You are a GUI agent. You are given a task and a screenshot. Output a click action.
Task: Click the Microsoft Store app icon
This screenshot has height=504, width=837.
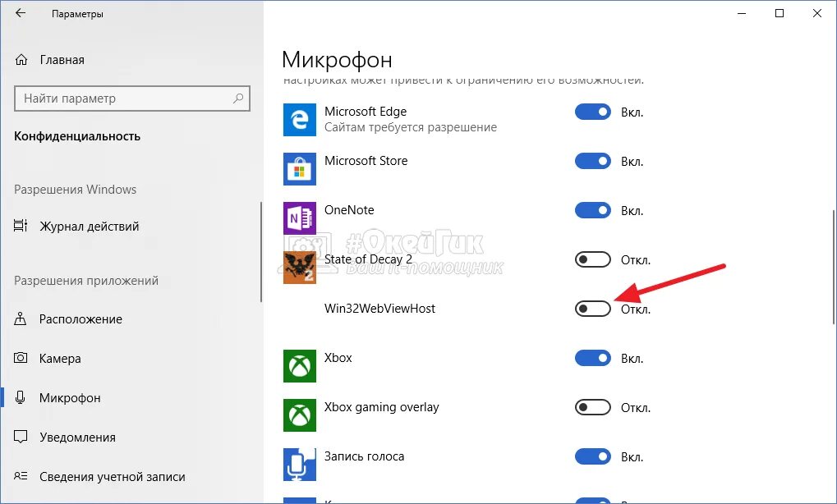[x=300, y=169]
